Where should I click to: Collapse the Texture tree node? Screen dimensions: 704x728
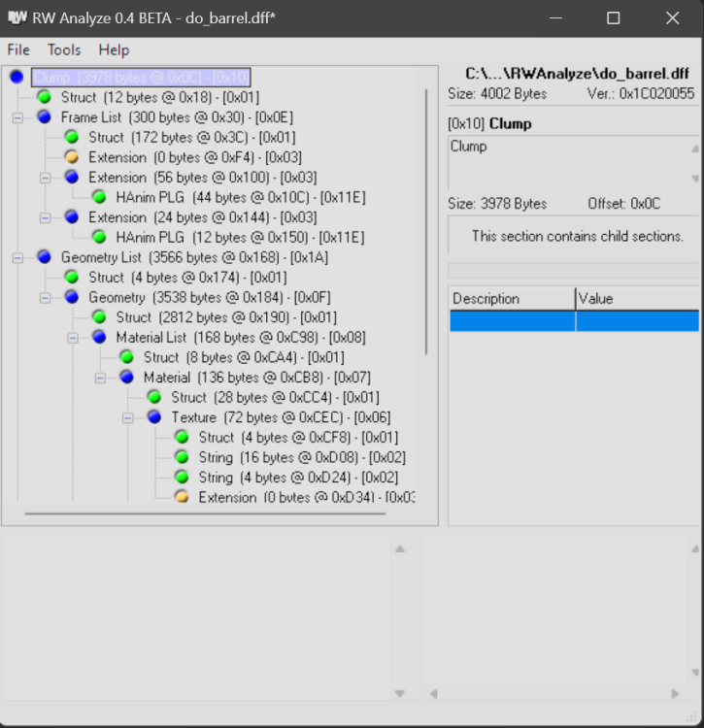click(128, 416)
